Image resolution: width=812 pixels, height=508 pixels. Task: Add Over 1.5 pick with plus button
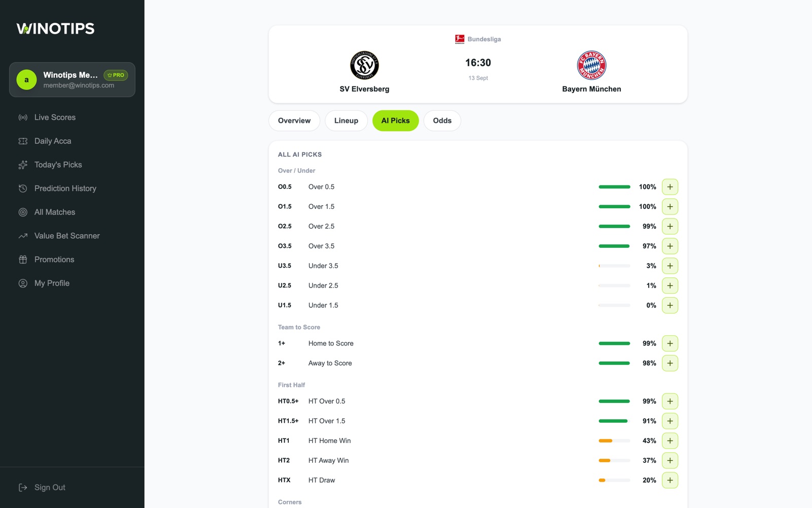[x=670, y=207]
